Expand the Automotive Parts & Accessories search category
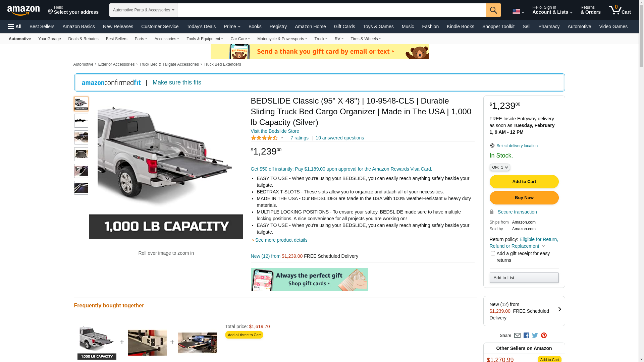This screenshot has width=644, height=362. (143, 10)
